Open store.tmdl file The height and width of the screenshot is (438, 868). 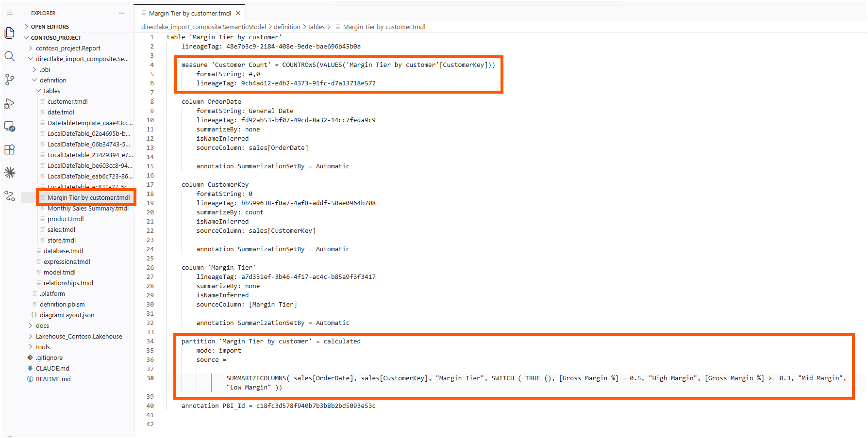tap(62, 240)
